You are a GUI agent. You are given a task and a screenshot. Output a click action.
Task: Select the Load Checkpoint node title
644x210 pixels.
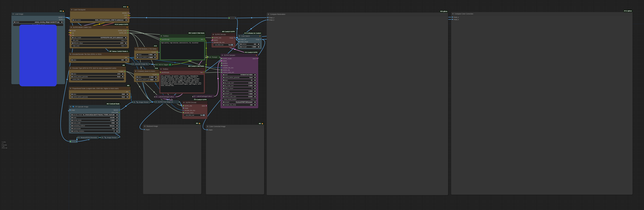pyautogui.click(x=79, y=10)
